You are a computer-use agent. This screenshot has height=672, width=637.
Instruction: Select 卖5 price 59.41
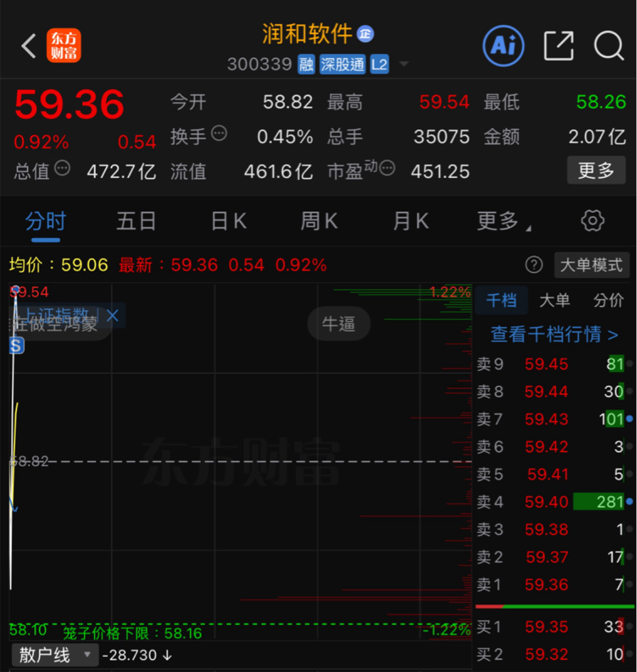tap(547, 474)
